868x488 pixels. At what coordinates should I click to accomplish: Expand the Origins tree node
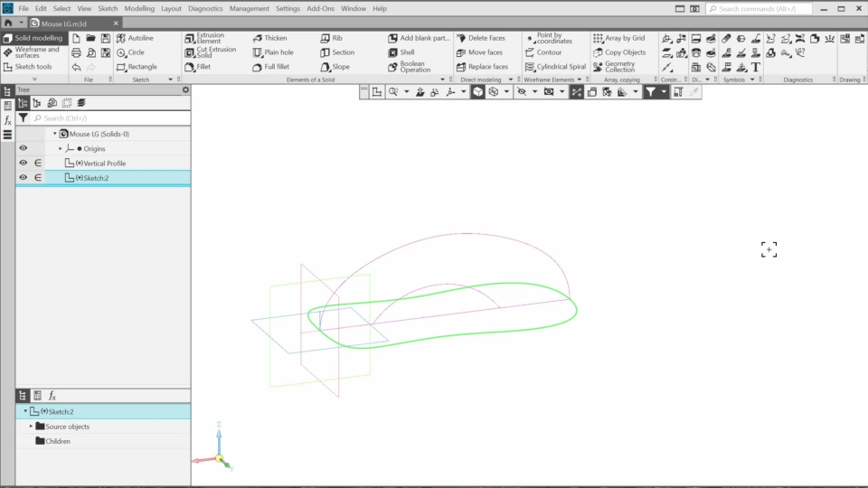point(61,148)
